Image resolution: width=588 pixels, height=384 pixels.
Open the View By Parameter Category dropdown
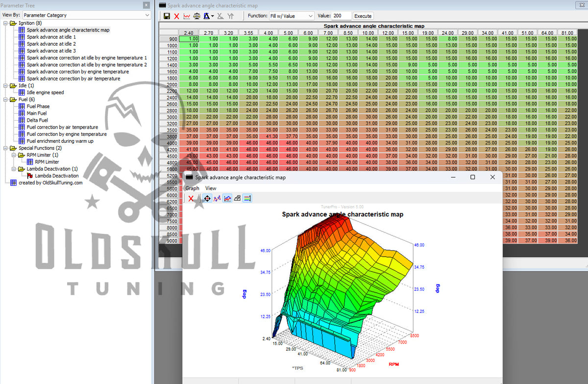point(87,15)
